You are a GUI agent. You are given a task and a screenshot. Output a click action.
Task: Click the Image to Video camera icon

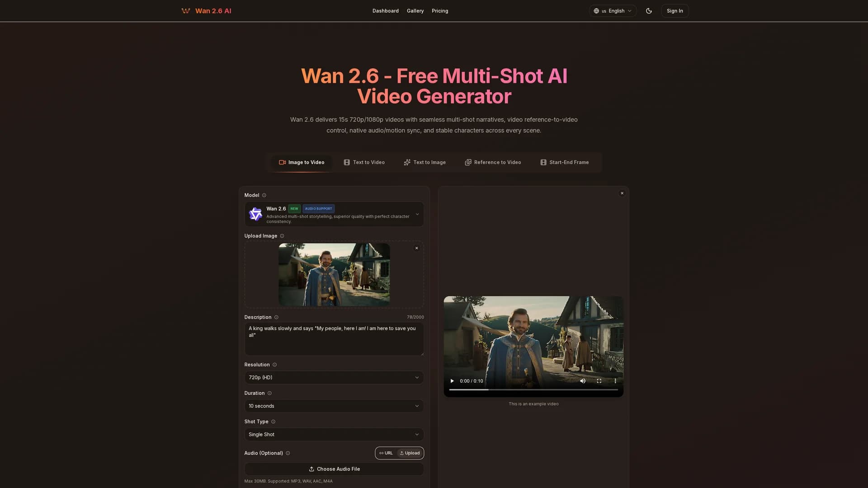(283, 162)
